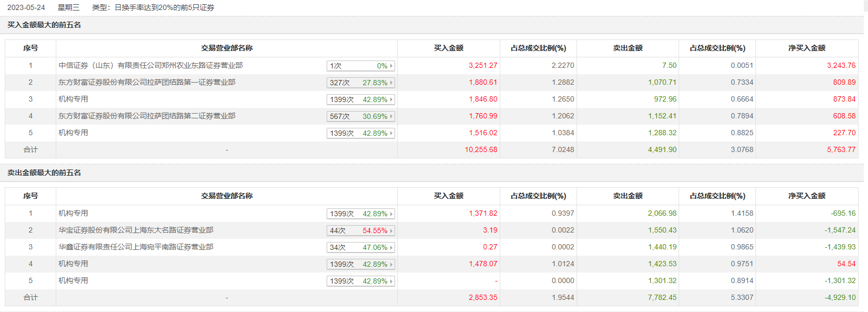Click 机构专用 link with buy amount 1,516.02

pos(73,133)
